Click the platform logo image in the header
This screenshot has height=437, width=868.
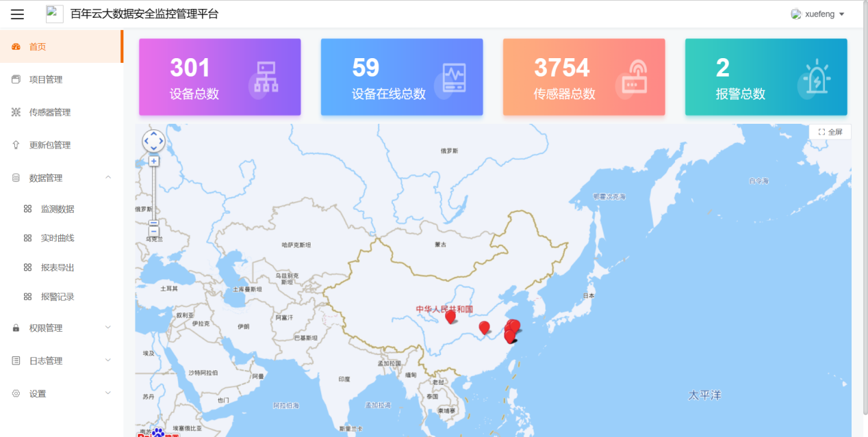[x=55, y=14]
